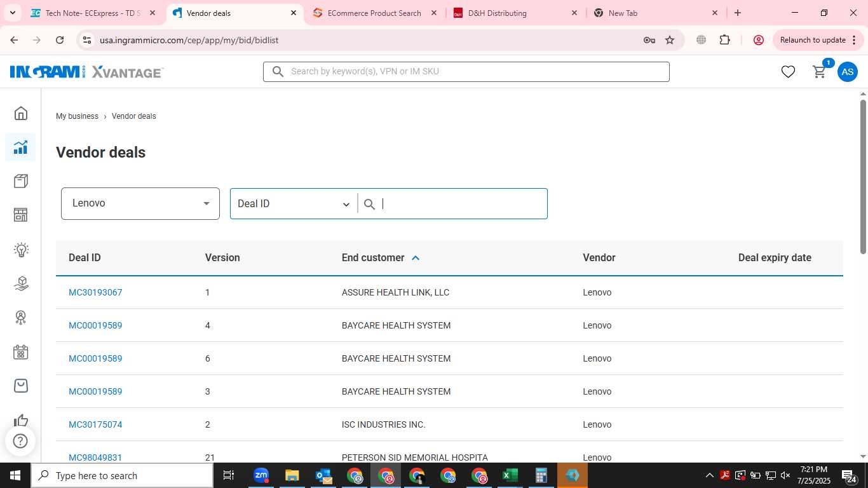Viewport: 868px width, 488px height.
Task: Click Vendor deals breadcrumb
Action: pyautogui.click(x=133, y=116)
